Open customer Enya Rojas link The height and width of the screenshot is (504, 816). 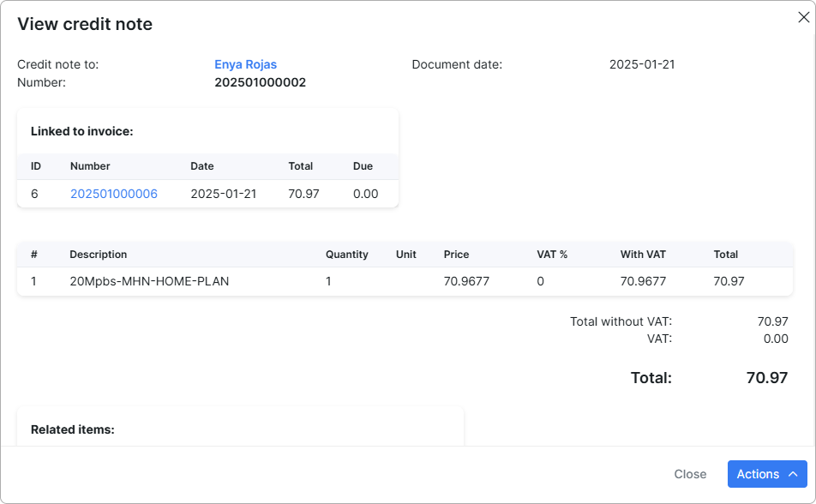tap(246, 64)
